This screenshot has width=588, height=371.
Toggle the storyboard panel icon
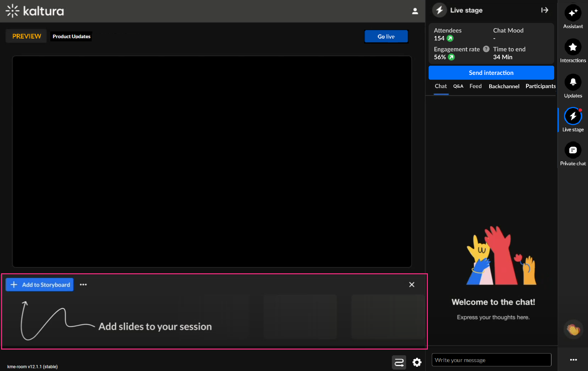[x=399, y=362]
